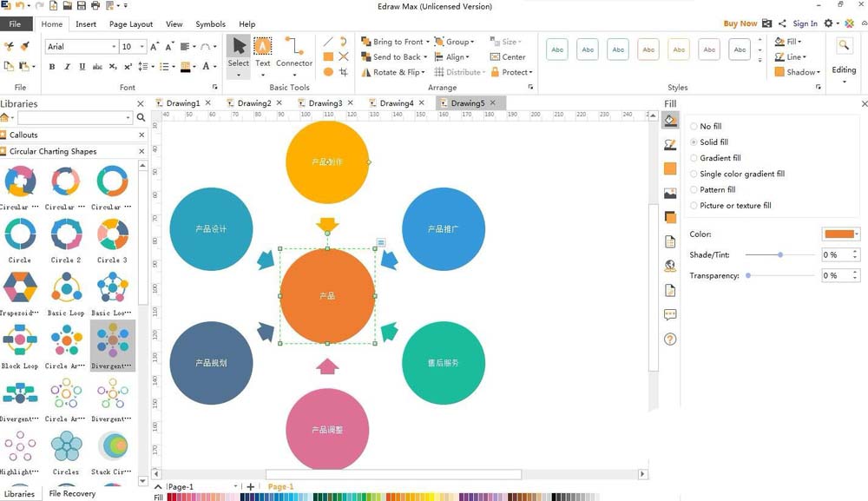The width and height of the screenshot is (868, 501).
Task: Adjust the Shade/Tint slider handle
Action: (780, 255)
